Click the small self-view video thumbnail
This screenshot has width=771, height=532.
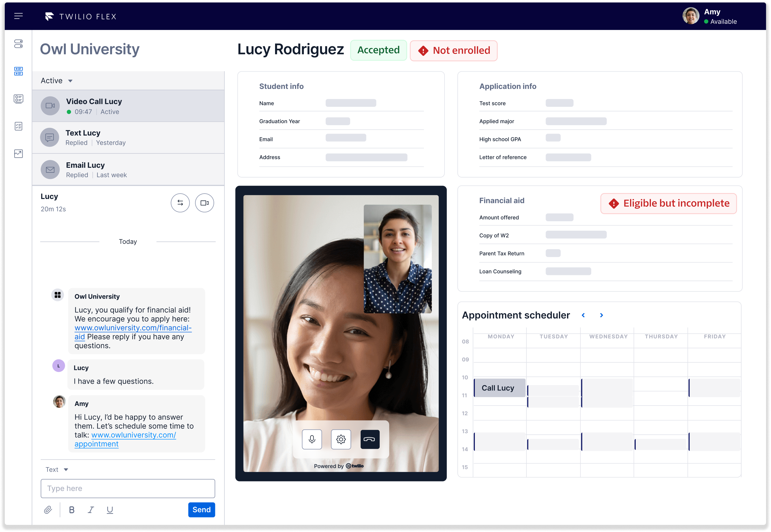(x=398, y=259)
